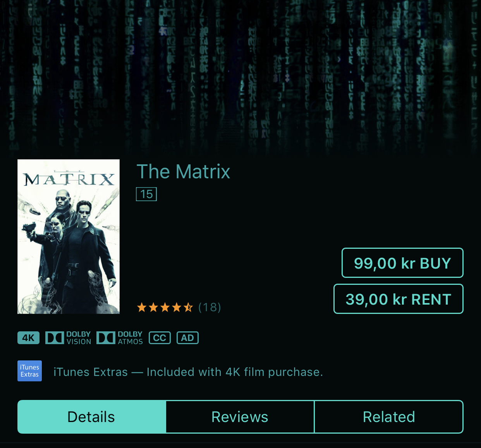Click the AD audio description badge
481x448 pixels.
click(x=187, y=338)
